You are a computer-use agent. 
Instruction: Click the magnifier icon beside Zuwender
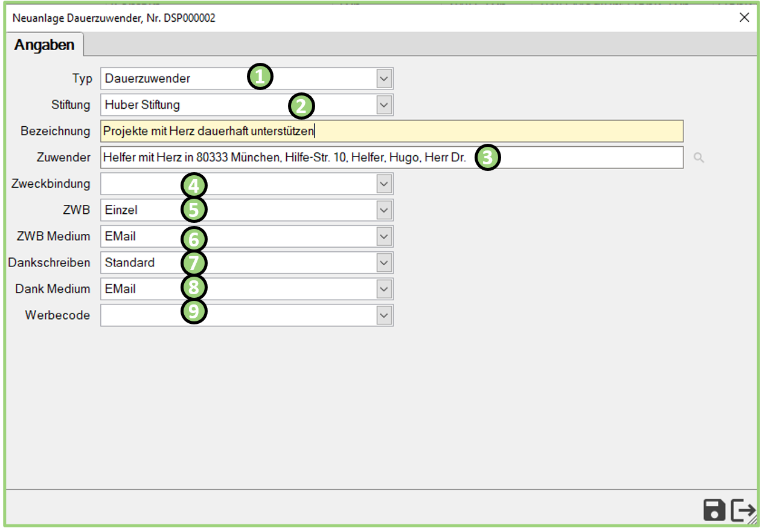(698, 157)
